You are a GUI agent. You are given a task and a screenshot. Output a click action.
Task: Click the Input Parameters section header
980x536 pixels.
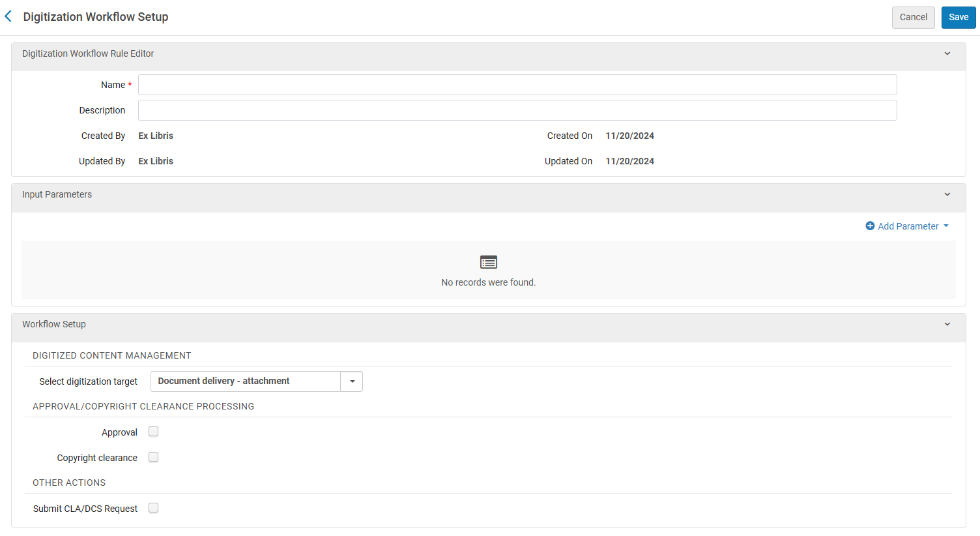pos(57,194)
